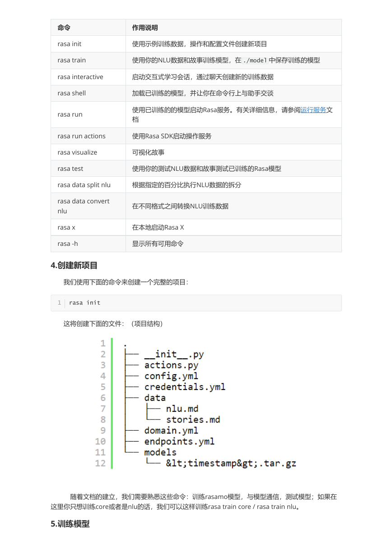Click the '__init__.py' file name
Viewport: 392px width, 555px height.
(x=174, y=354)
